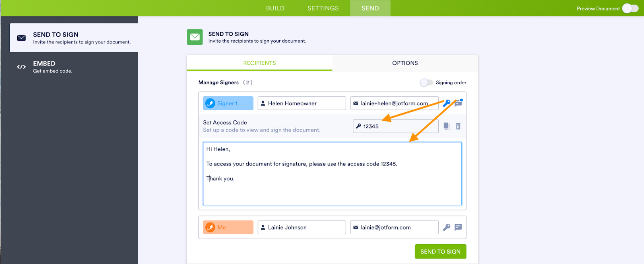Open the orange Me role selector
The image size is (644, 264).
(228, 227)
